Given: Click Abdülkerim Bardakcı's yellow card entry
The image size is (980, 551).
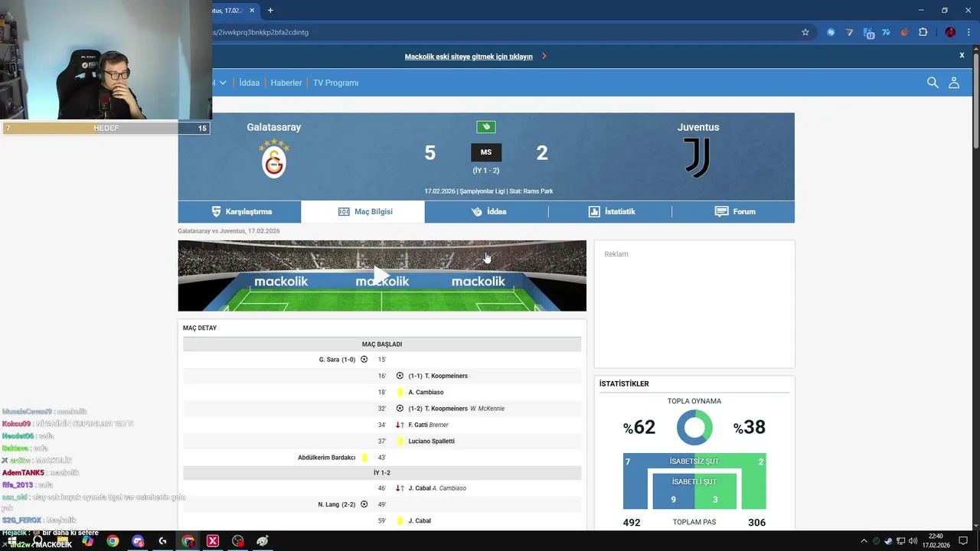Looking at the screenshot, I should 332,458.
